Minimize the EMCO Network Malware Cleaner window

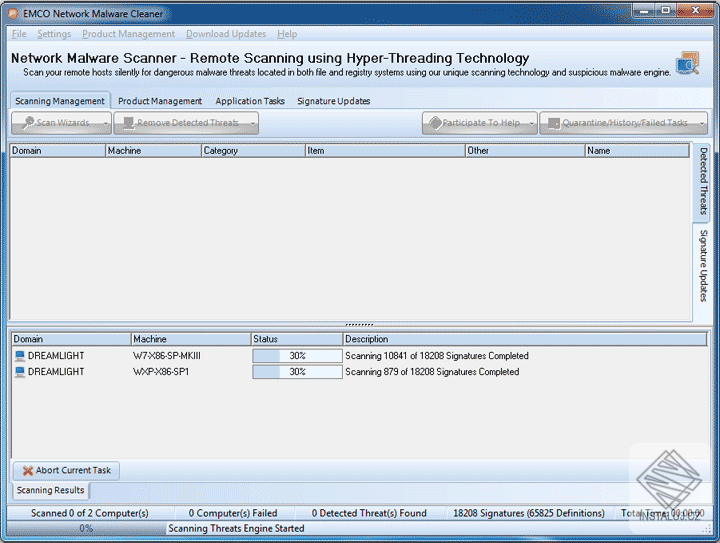[644, 11]
